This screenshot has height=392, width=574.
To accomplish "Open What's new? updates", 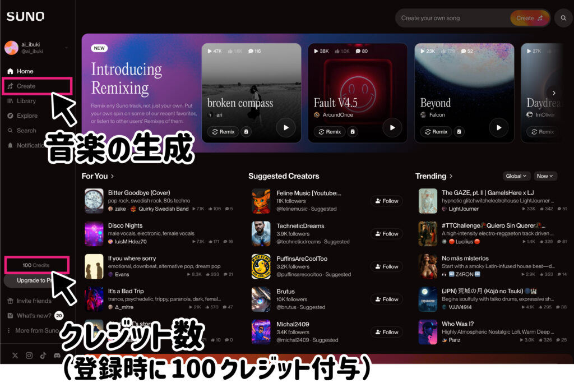I will tap(35, 315).
